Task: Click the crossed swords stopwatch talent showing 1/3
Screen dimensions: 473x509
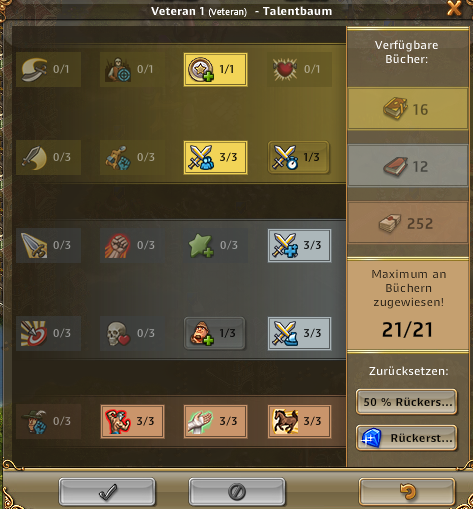Action: [x=299, y=157]
